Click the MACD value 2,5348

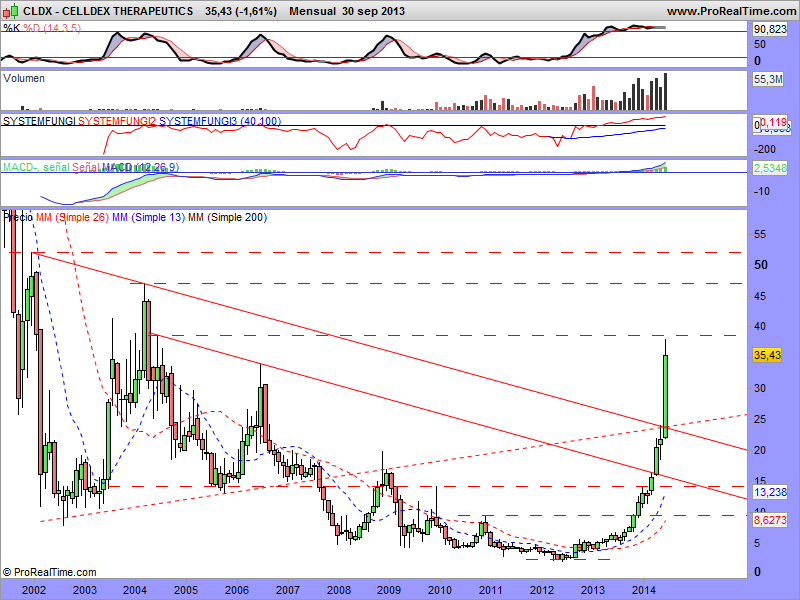coord(770,167)
